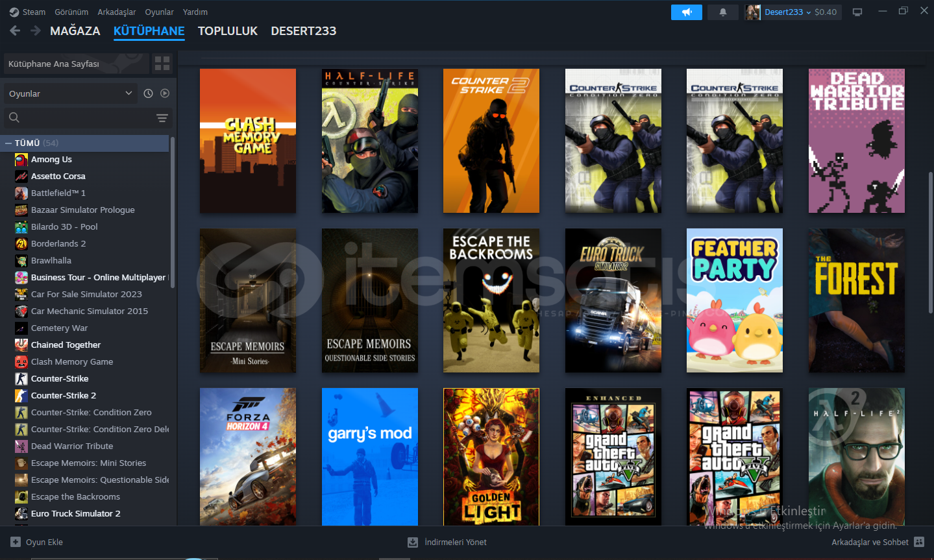
Task: Click the $0.40 wallet balance
Action: pos(826,12)
